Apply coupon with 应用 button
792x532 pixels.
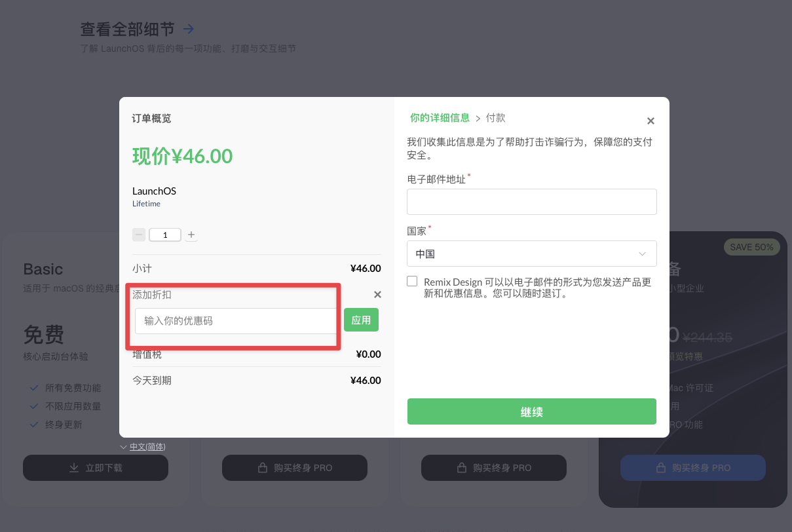[x=361, y=320]
